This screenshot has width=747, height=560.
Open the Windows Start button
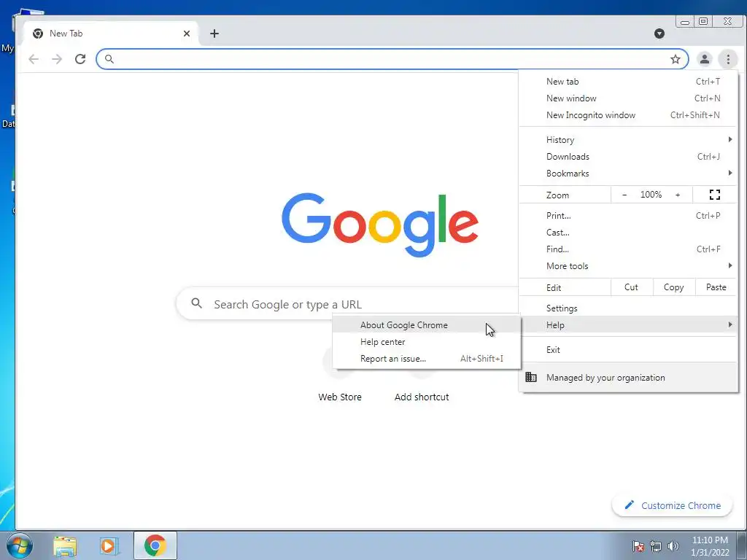coord(20,545)
